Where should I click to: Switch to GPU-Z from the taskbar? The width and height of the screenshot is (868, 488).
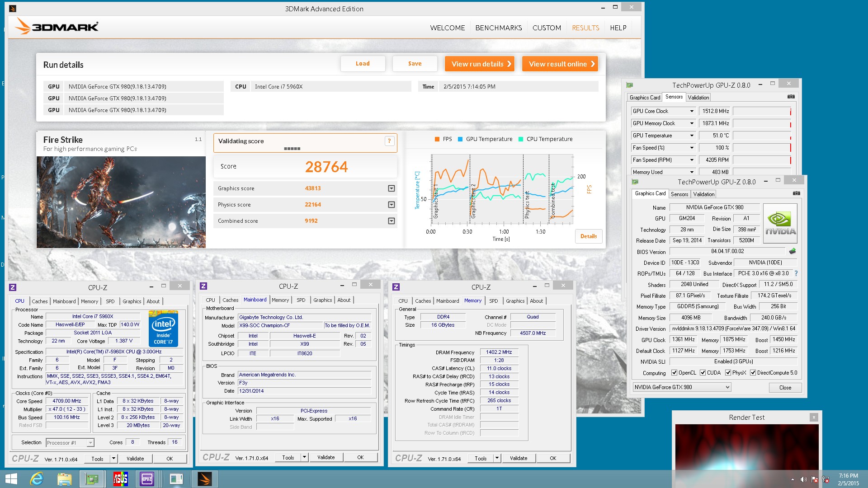pyautogui.click(x=92, y=479)
